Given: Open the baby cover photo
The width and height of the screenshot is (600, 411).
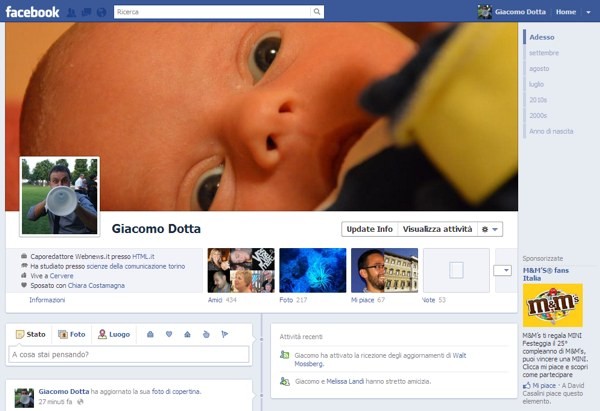Looking at the screenshot, I should click(x=261, y=116).
